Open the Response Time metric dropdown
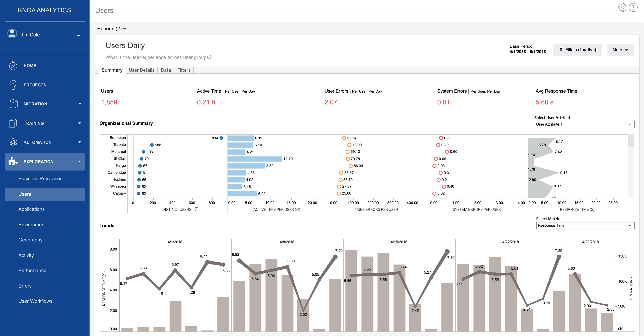 585,226
